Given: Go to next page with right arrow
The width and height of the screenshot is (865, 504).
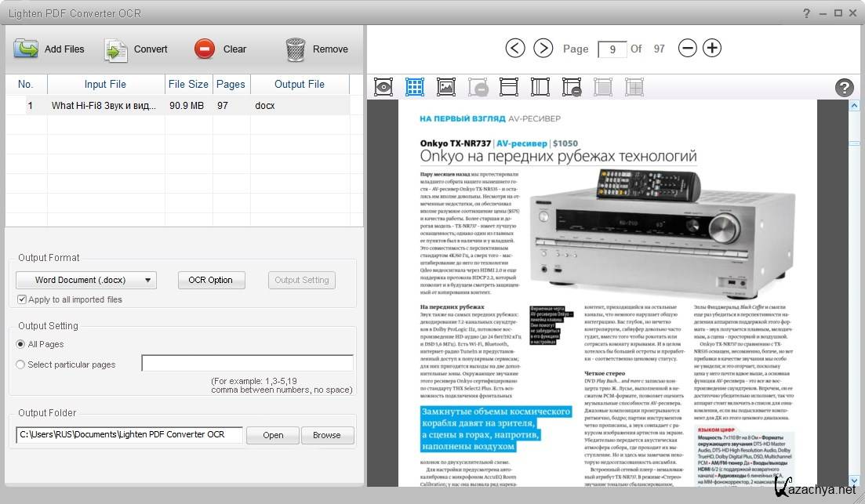Looking at the screenshot, I should 543,48.
